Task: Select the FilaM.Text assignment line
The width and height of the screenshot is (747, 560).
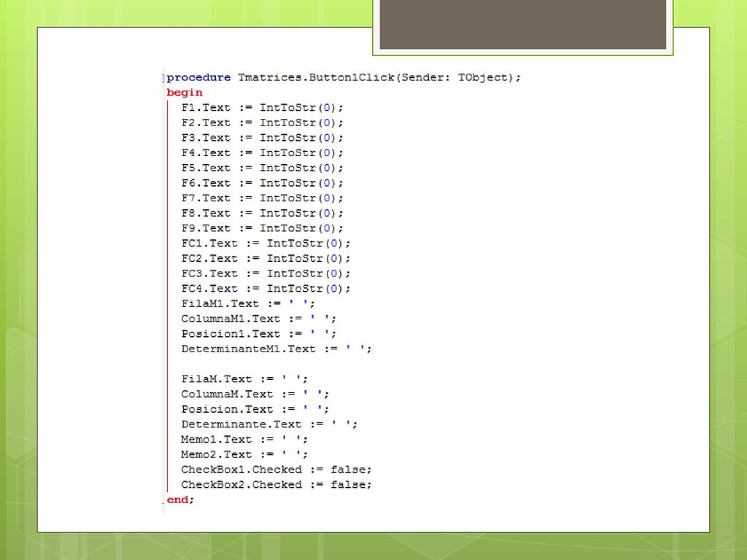Action: click(244, 379)
